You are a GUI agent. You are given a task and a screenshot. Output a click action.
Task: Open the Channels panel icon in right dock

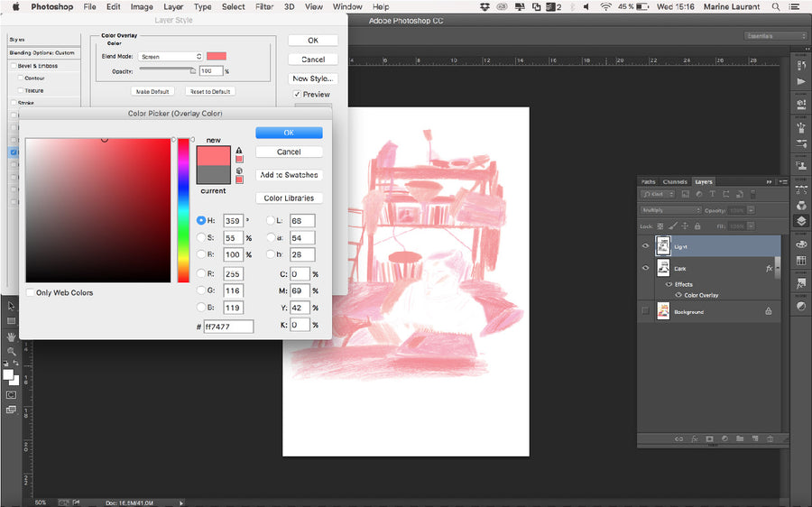tap(801, 205)
